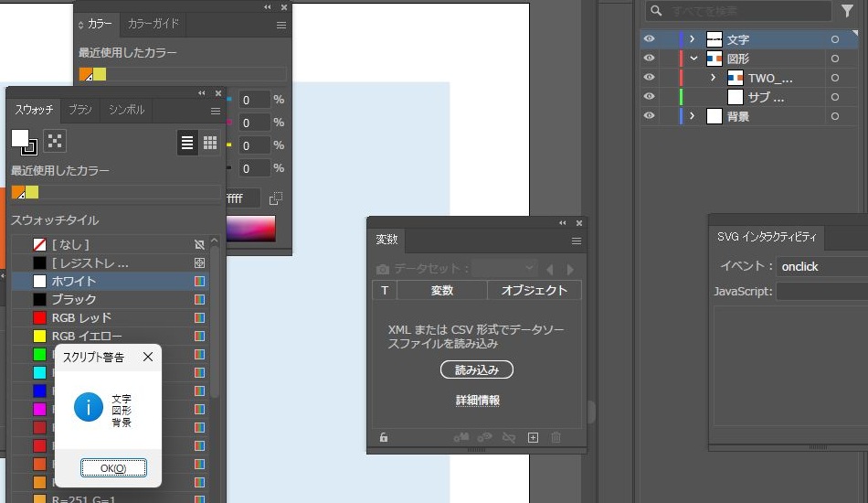Select the RGB レッド swatch
The height and width of the screenshot is (503, 868).
click(110, 317)
